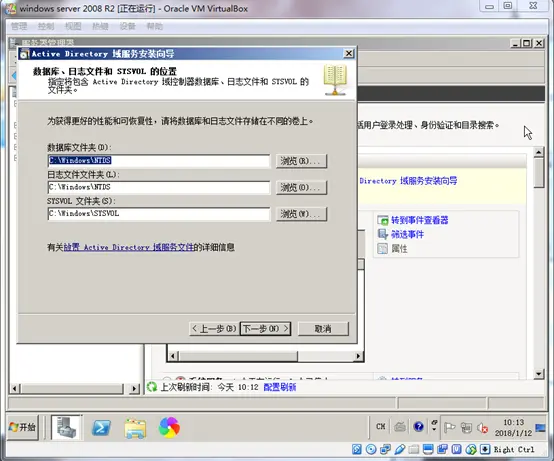Open the 热键 menu in VirtualBox
This screenshot has width=554, height=461.
(x=100, y=26)
